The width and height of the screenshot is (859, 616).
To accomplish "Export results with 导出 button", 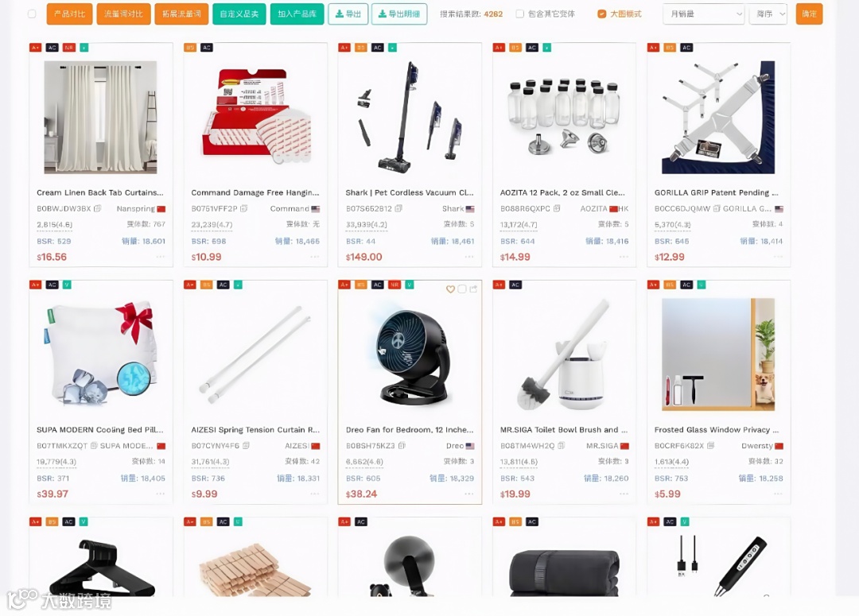I will point(348,14).
